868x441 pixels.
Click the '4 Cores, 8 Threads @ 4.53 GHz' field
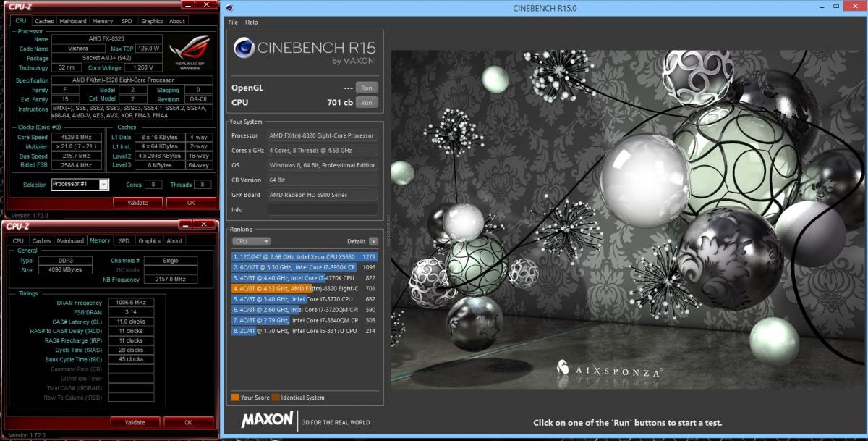click(x=322, y=151)
